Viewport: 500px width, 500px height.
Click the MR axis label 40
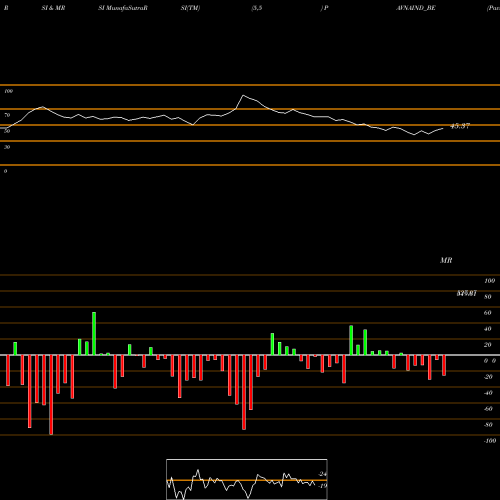(x=487, y=329)
